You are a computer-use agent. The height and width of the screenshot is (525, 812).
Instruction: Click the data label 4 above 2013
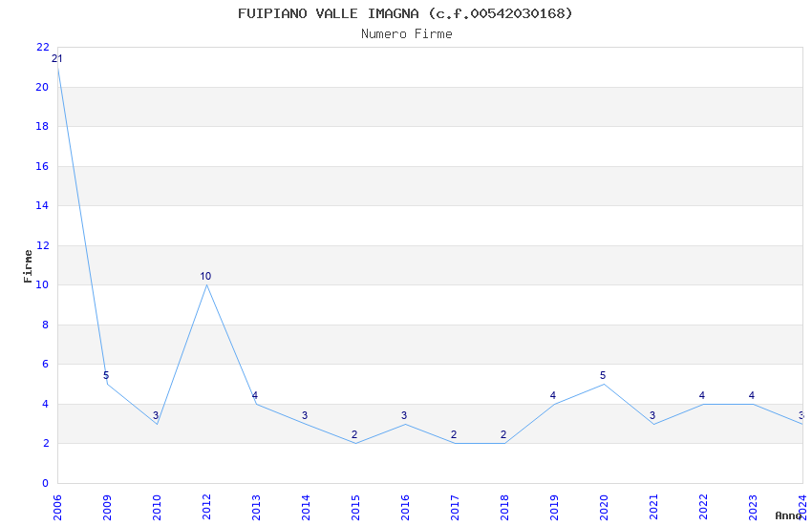pos(255,396)
